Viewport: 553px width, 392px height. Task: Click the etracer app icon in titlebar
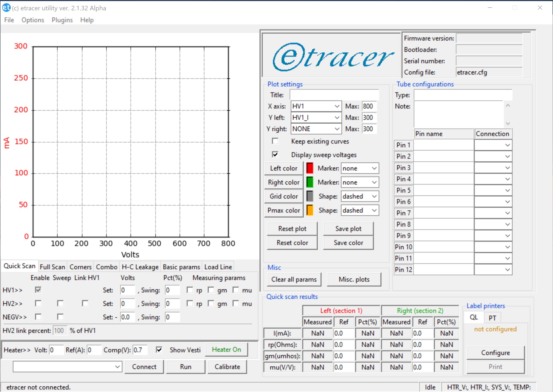pos(6,8)
